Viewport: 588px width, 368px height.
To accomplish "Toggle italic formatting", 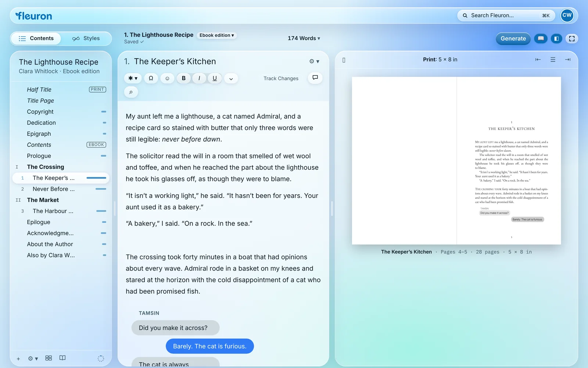I will [x=199, y=78].
